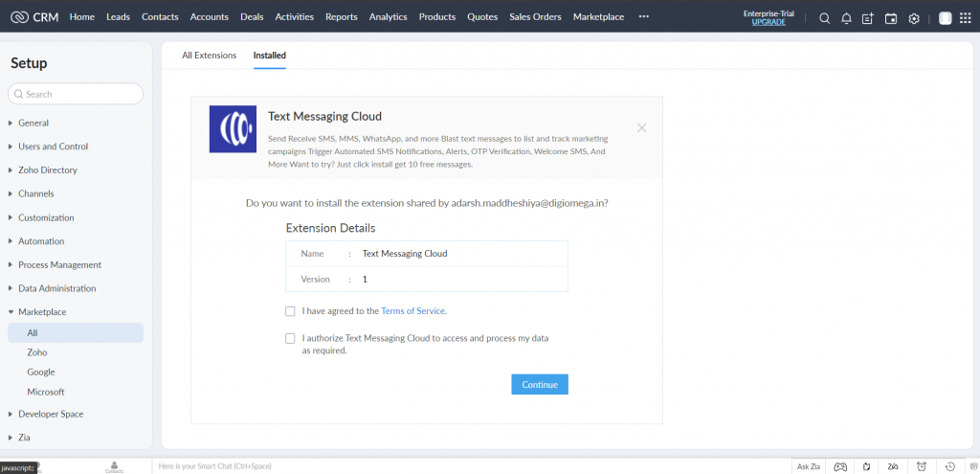Open notifications bell icon
The width and height of the screenshot is (980, 474).
pyautogui.click(x=846, y=18)
